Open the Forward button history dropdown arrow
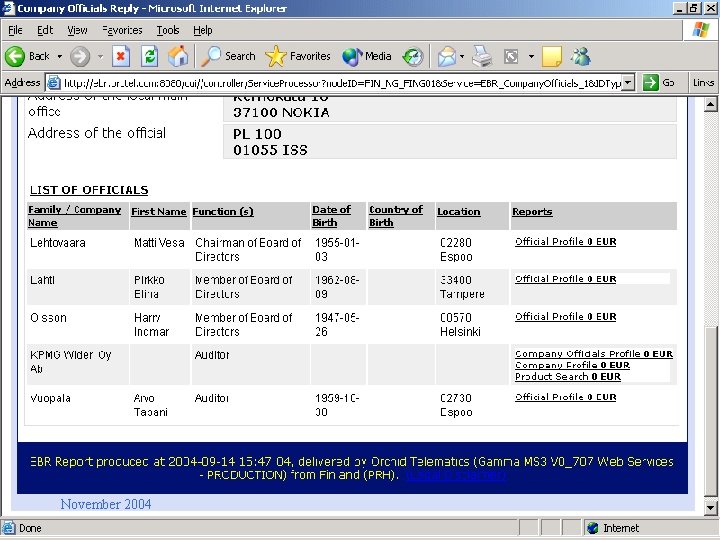The image size is (720, 540). click(x=100, y=56)
